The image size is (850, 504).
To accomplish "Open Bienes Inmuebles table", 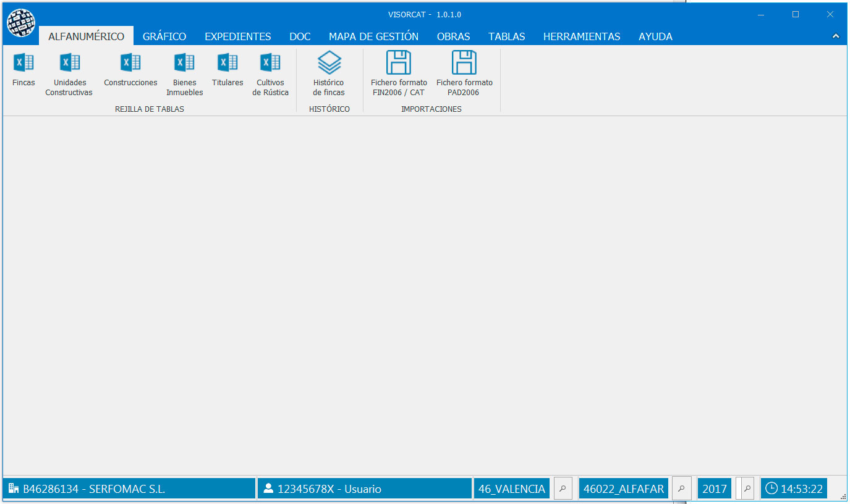I will pos(184,74).
